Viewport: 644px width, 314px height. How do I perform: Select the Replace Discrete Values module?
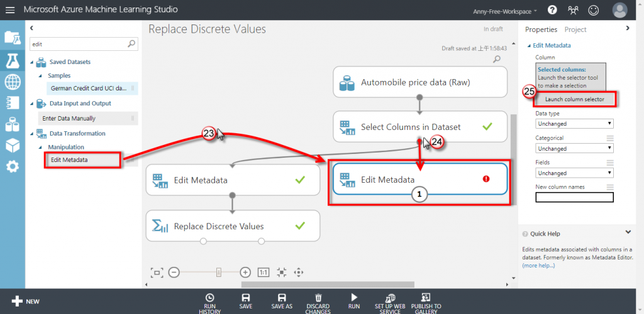pyautogui.click(x=233, y=225)
